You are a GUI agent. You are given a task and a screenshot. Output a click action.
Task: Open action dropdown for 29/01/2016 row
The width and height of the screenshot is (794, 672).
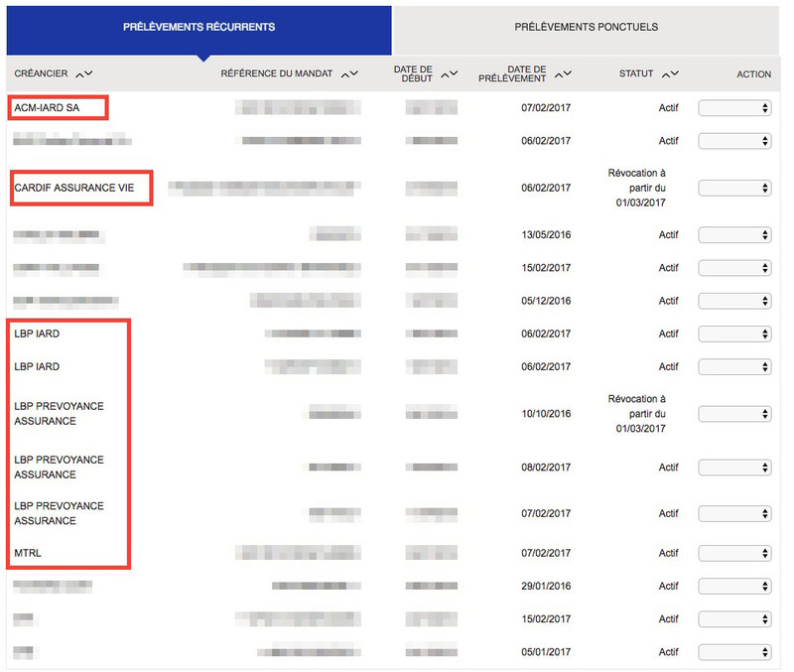(734, 586)
